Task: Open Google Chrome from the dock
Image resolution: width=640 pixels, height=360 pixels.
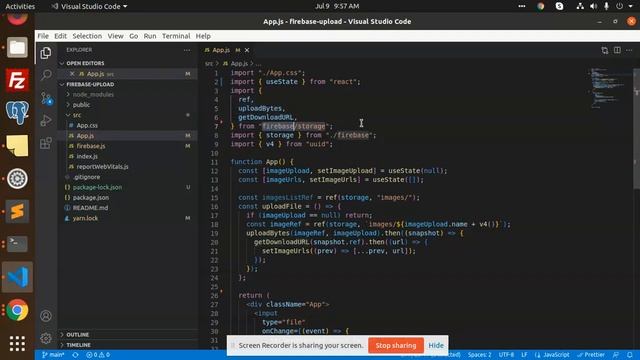Action: coord(17,310)
